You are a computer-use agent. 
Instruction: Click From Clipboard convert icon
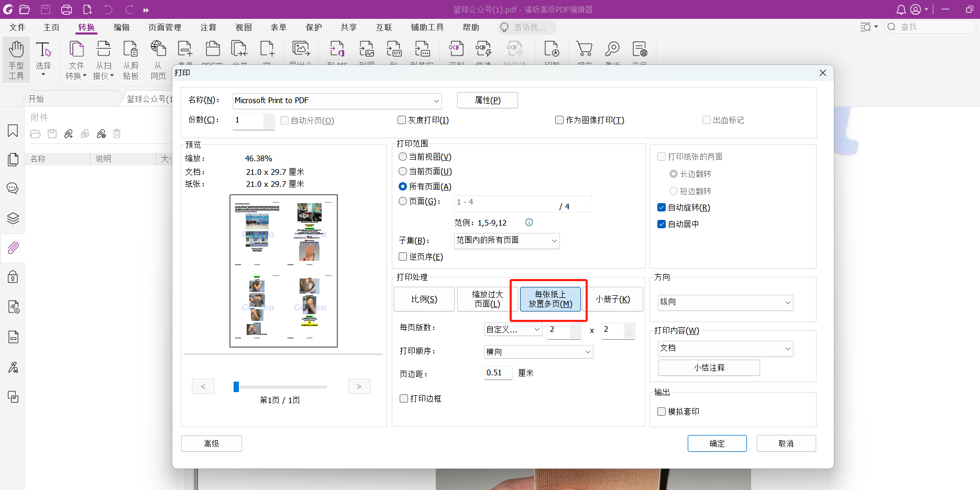tap(130, 59)
